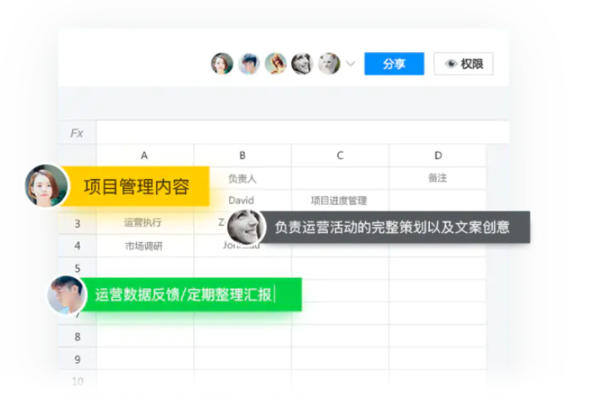Screen dimensions: 600x398
Task: Select row 3 header
Action: point(77,223)
